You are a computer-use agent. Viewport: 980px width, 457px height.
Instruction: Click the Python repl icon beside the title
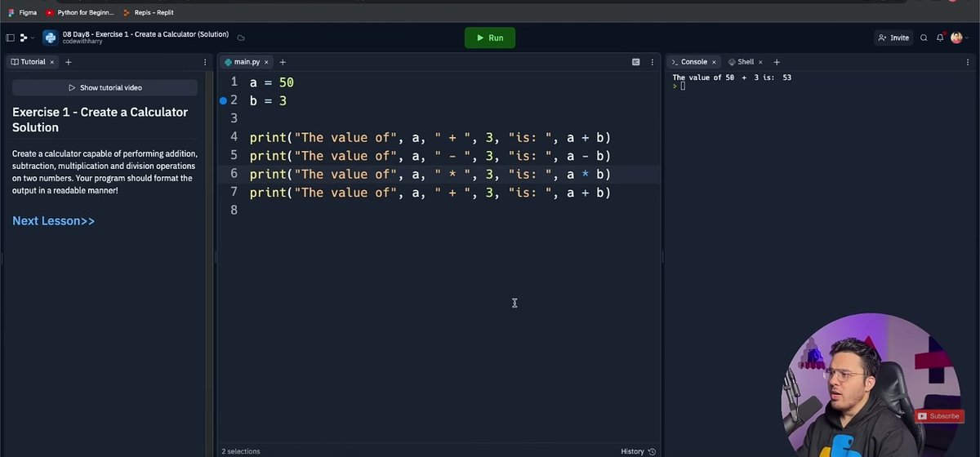50,38
